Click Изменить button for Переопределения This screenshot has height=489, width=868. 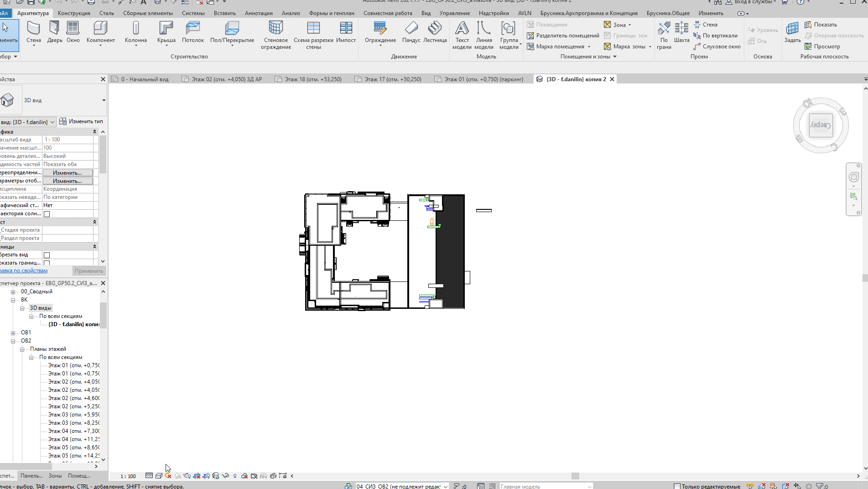pos(68,173)
